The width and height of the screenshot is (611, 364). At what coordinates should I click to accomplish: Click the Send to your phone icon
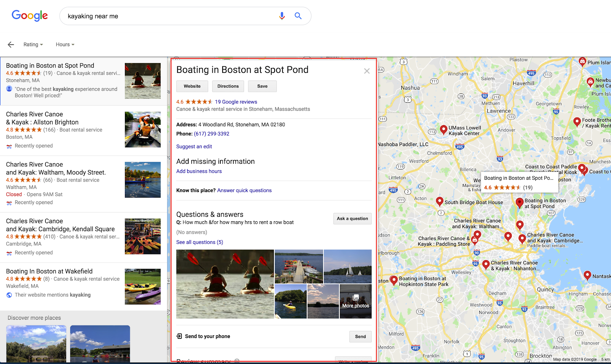coord(179,336)
